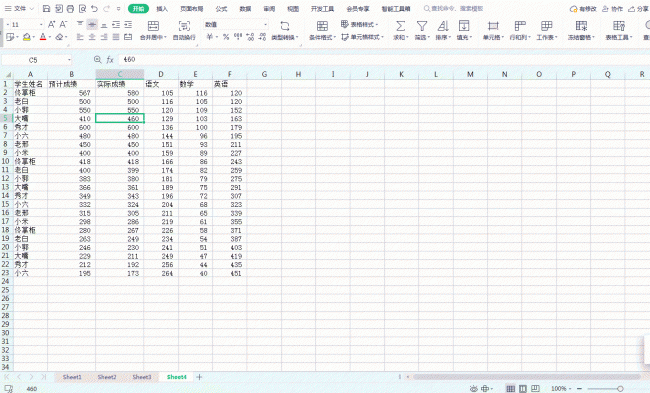The width and height of the screenshot is (650, 393).
Task: Open the Name Box dropdown arrow
Action: [69, 60]
